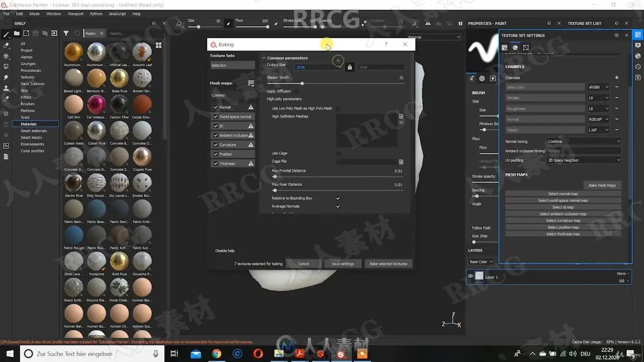The image size is (644, 362).
Task: Open the mesh maps list options icon
Action: tap(251, 83)
